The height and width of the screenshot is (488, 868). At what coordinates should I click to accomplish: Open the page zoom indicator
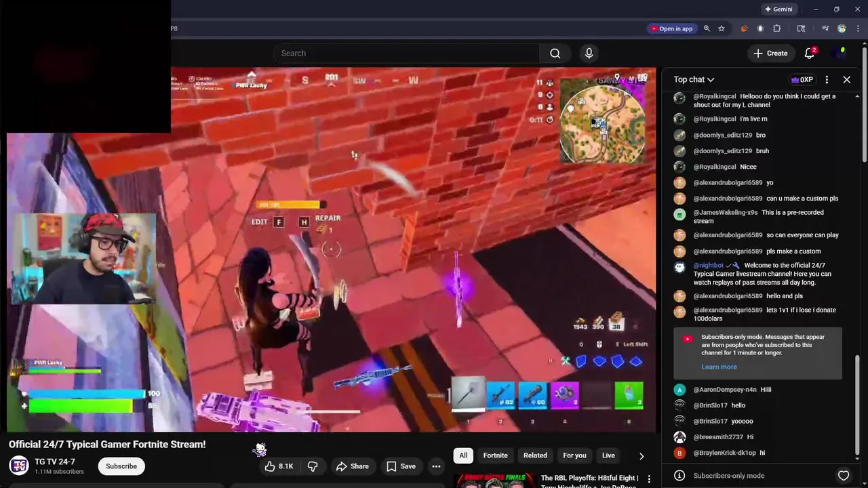click(x=707, y=28)
